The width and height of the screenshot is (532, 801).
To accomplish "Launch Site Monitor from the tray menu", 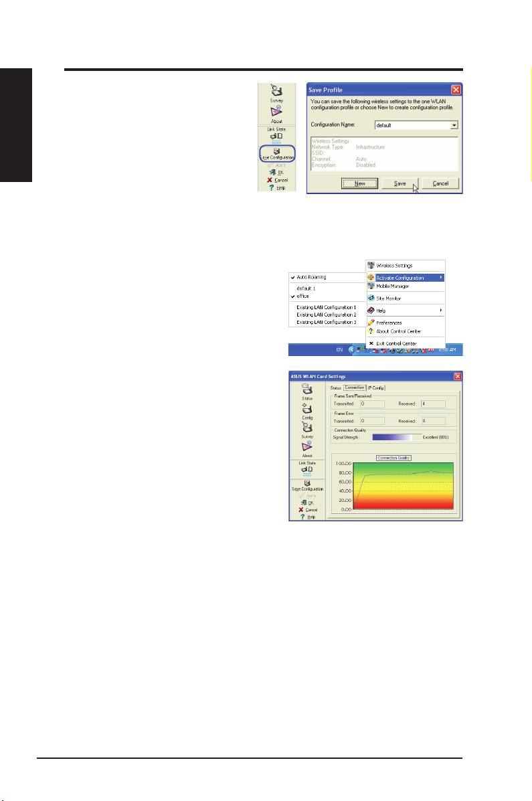I will [388, 298].
